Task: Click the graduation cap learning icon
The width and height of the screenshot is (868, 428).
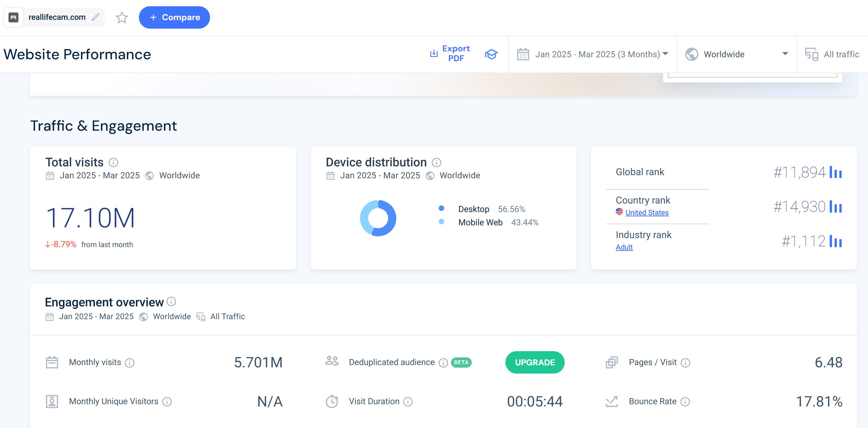Action: [491, 54]
